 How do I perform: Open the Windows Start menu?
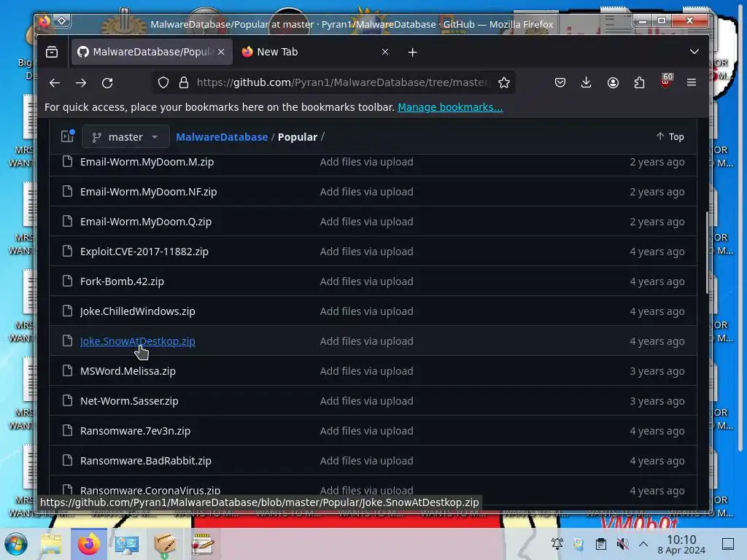[16, 544]
